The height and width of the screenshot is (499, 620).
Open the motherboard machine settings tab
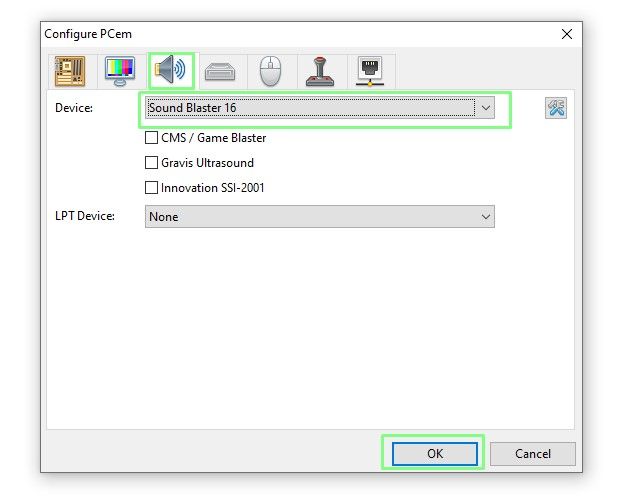coord(70,71)
